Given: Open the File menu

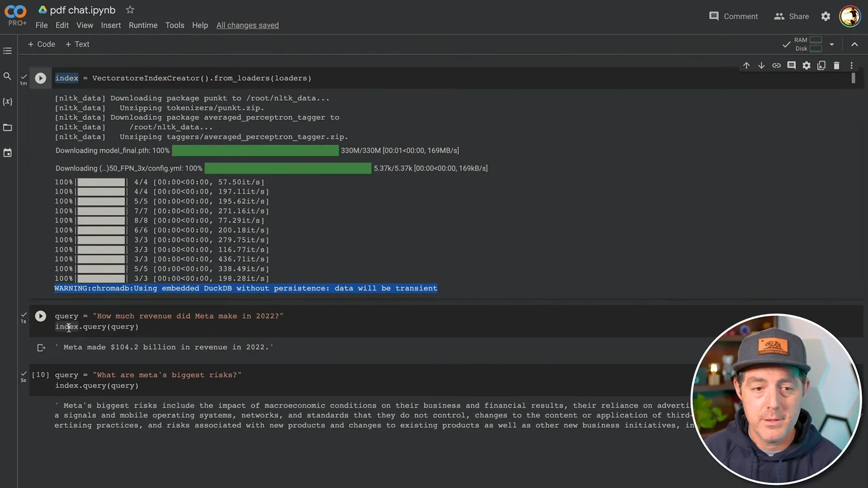Looking at the screenshot, I should (x=42, y=25).
